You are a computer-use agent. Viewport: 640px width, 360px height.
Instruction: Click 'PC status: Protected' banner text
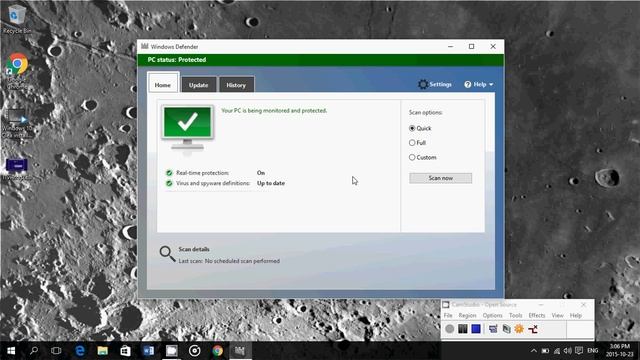point(177,60)
